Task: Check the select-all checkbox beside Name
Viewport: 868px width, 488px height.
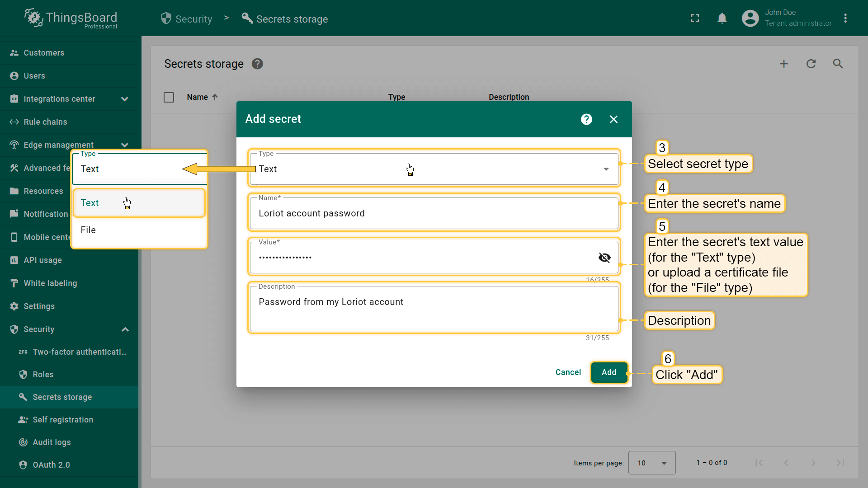Action: tap(169, 97)
